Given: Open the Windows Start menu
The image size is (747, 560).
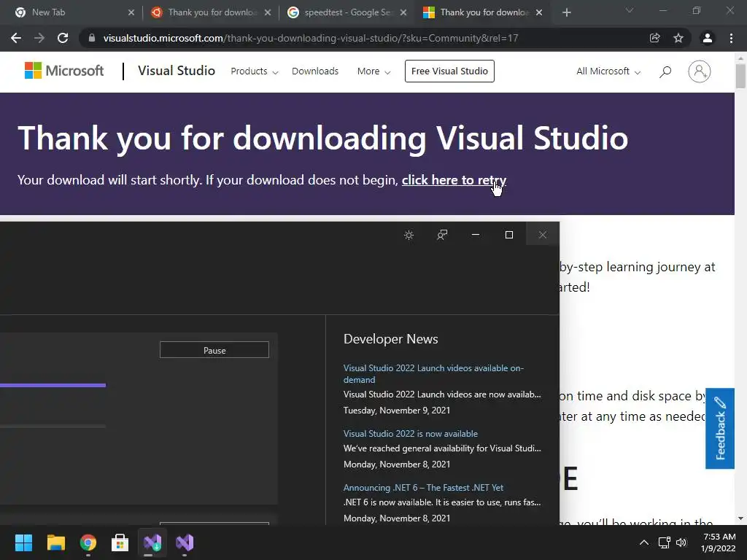Looking at the screenshot, I should point(23,542).
